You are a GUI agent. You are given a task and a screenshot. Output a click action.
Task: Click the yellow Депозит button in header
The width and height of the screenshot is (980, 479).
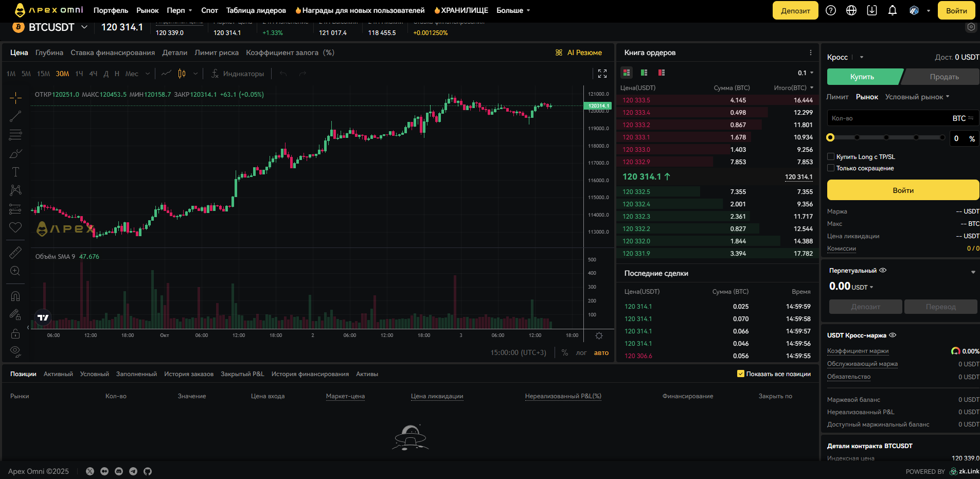click(795, 10)
